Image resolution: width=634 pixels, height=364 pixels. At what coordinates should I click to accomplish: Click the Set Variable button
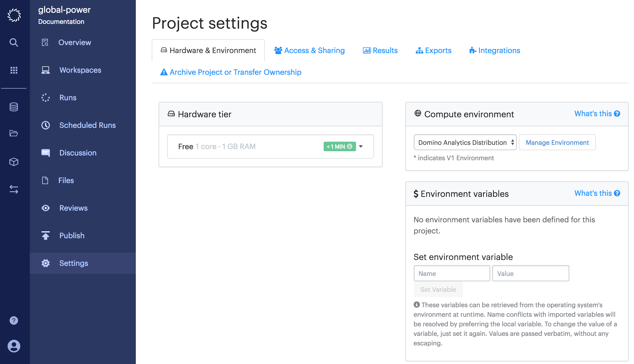click(x=438, y=289)
